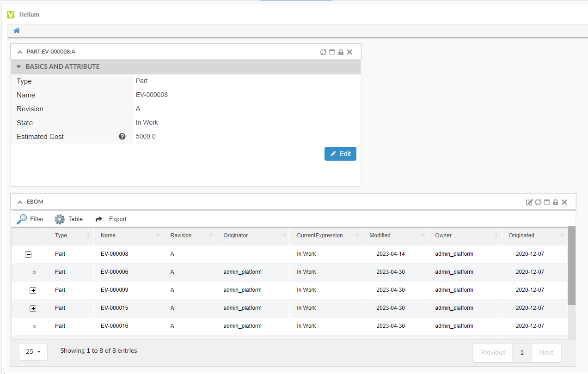This screenshot has width=588, height=374.
Task: Click the EBOM table vertical scrollbar
Action: point(571,265)
